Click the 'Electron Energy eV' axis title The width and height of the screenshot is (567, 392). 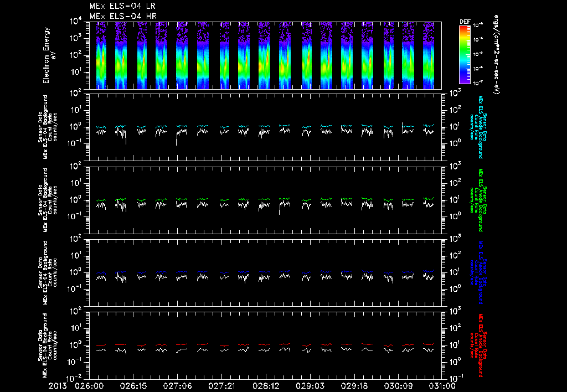coord(49,55)
